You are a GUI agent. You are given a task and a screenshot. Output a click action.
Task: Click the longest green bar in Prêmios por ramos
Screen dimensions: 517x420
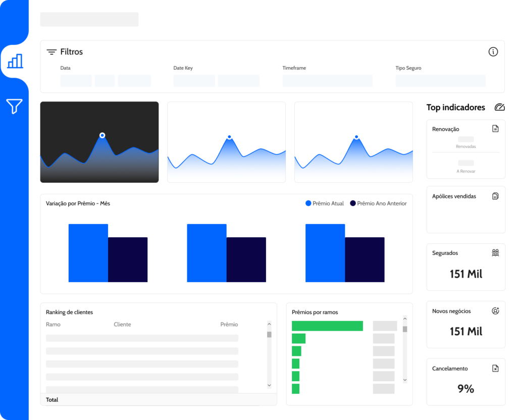tap(327, 326)
